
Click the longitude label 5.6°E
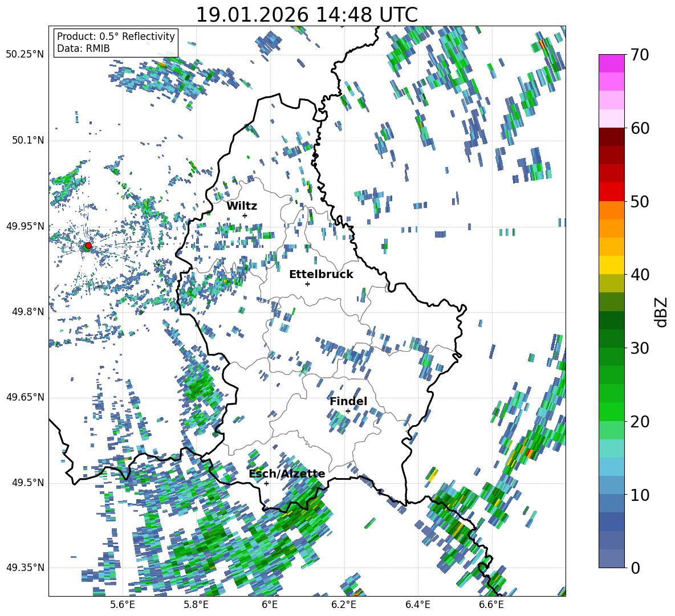pos(123,605)
